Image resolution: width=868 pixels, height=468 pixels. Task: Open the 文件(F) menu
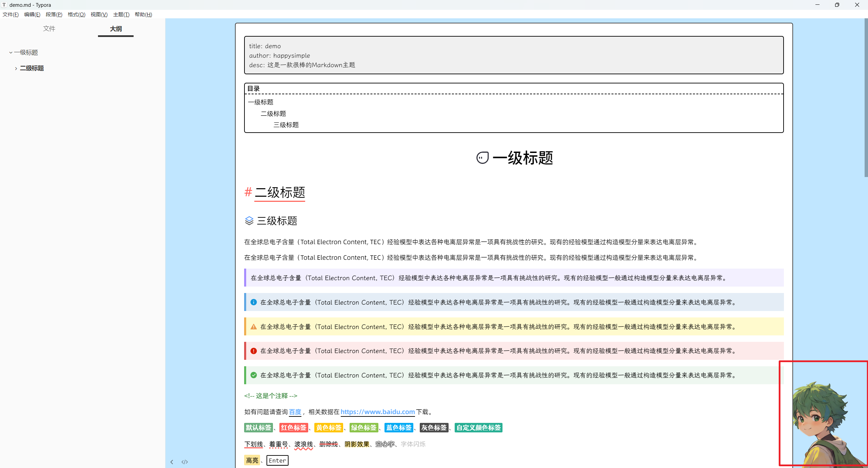tap(11, 15)
